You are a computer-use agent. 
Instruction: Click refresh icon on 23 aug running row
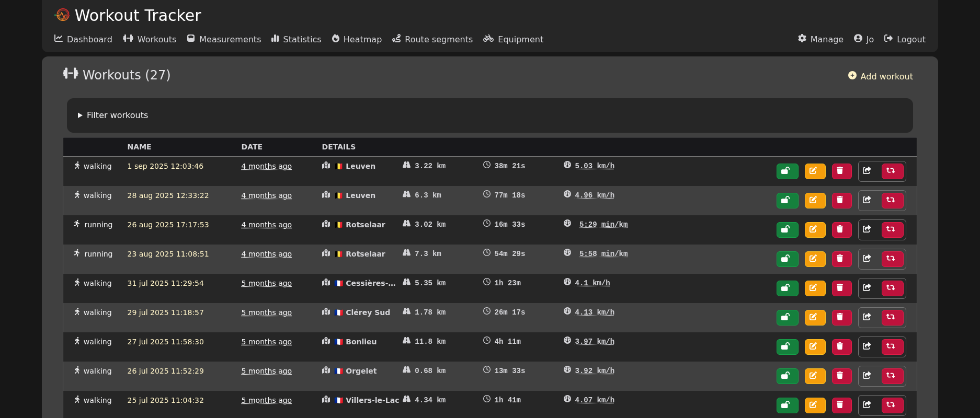coord(892,259)
